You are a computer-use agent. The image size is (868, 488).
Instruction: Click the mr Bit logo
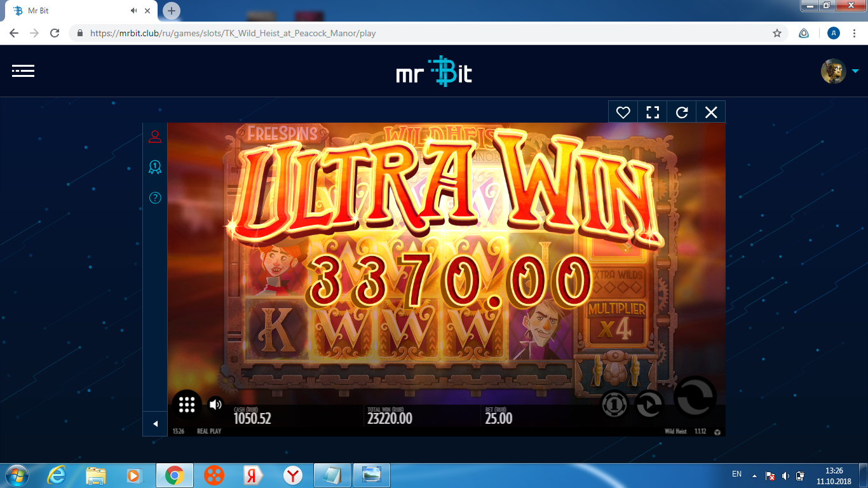434,71
